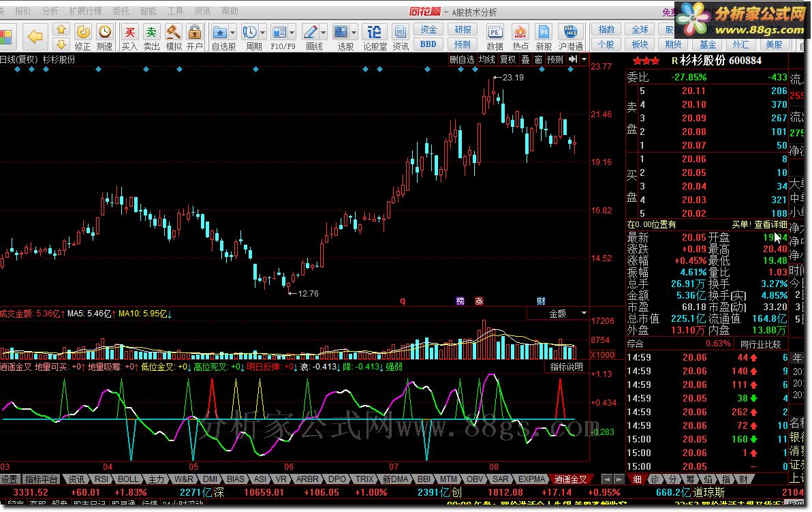The width and height of the screenshot is (812, 512).
Task: Open the 智能 menu
Action: pyautogui.click(x=148, y=11)
